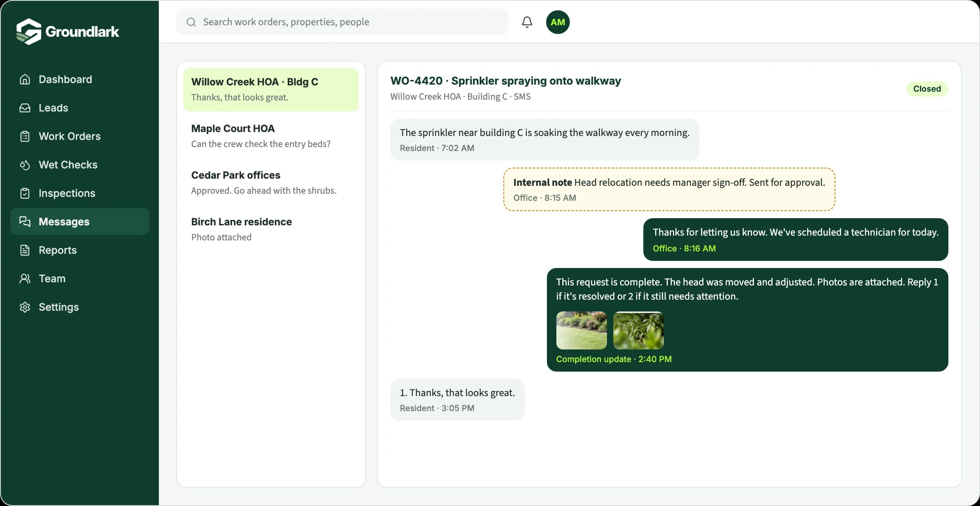The width and height of the screenshot is (980, 506).
Task: Select the Work Orders clipboard icon
Action: tap(25, 136)
